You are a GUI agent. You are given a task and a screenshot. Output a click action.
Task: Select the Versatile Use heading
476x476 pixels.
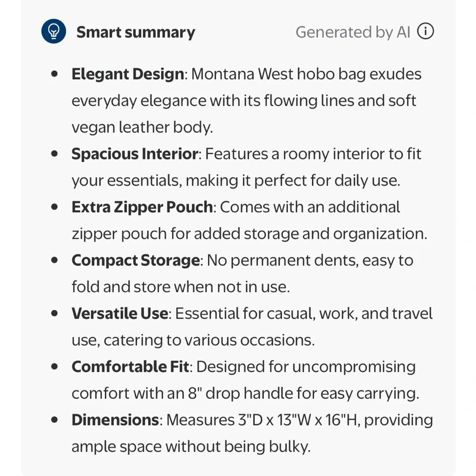(119, 314)
